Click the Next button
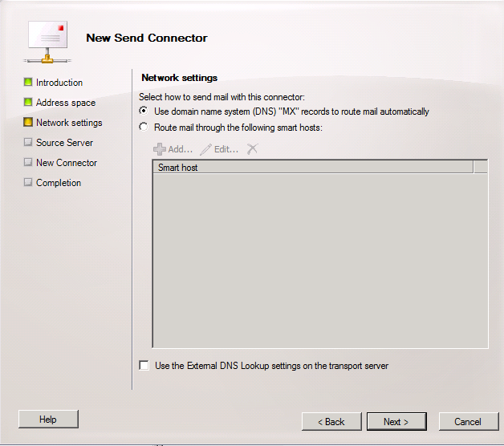The height and width of the screenshot is (446, 504). tap(396, 422)
